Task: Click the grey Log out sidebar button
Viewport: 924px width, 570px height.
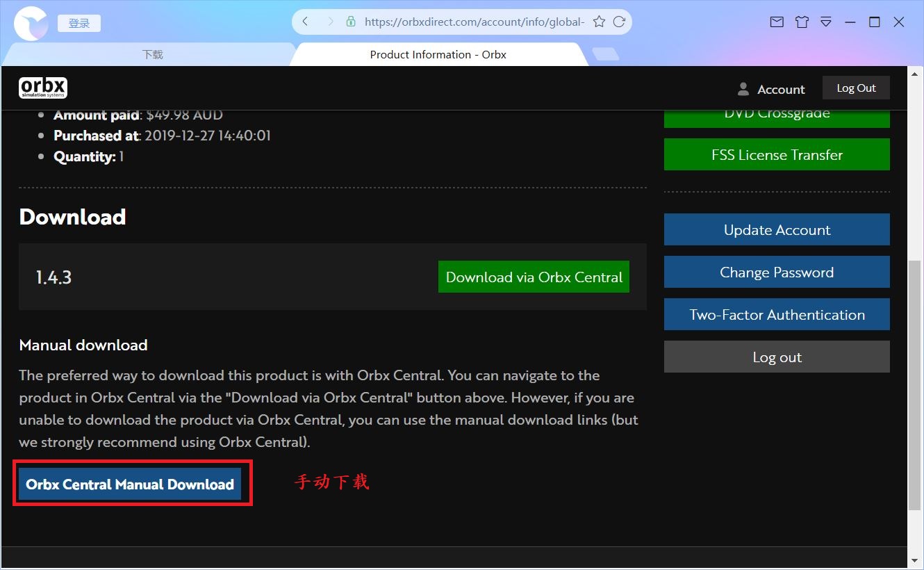Action: [x=777, y=357]
